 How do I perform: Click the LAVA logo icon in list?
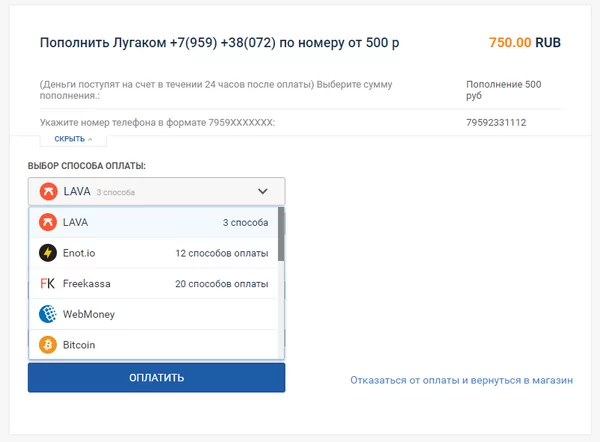click(47, 222)
